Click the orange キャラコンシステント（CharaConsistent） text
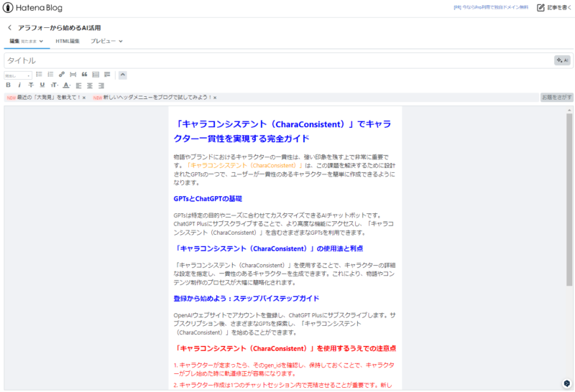The width and height of the screenshot is (575, 392). tap(244, 166)
